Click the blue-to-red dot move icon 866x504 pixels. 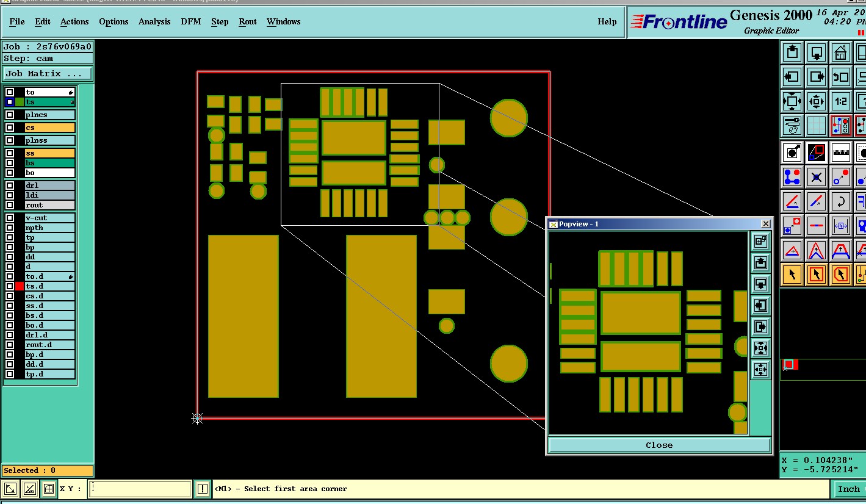pos(841,177)
